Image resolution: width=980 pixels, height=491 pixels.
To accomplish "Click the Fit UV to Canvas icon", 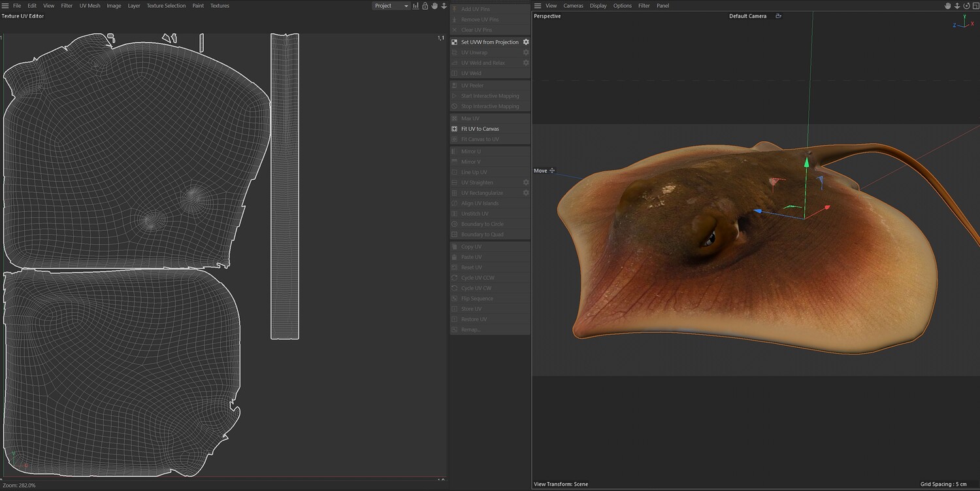I will tap(455, 129).
